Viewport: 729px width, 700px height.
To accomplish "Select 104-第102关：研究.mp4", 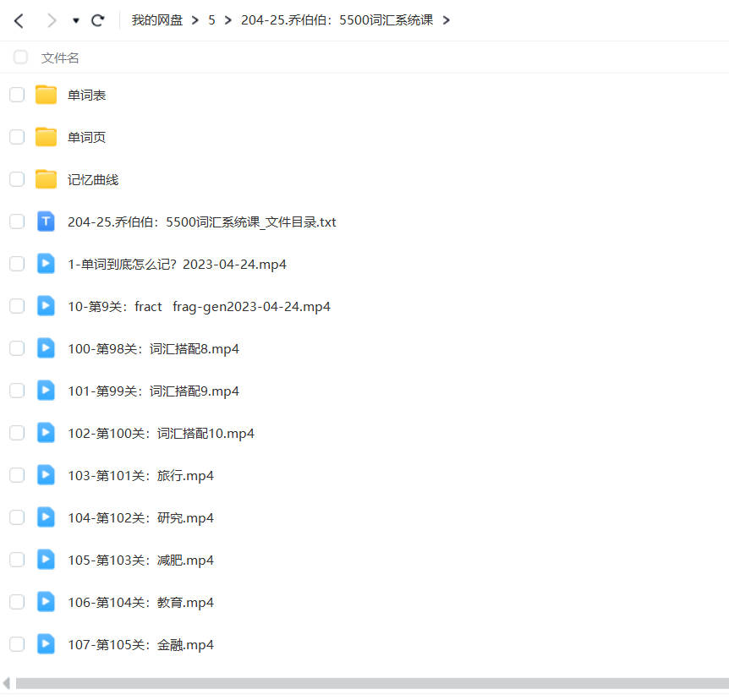I will click(141, 518).
